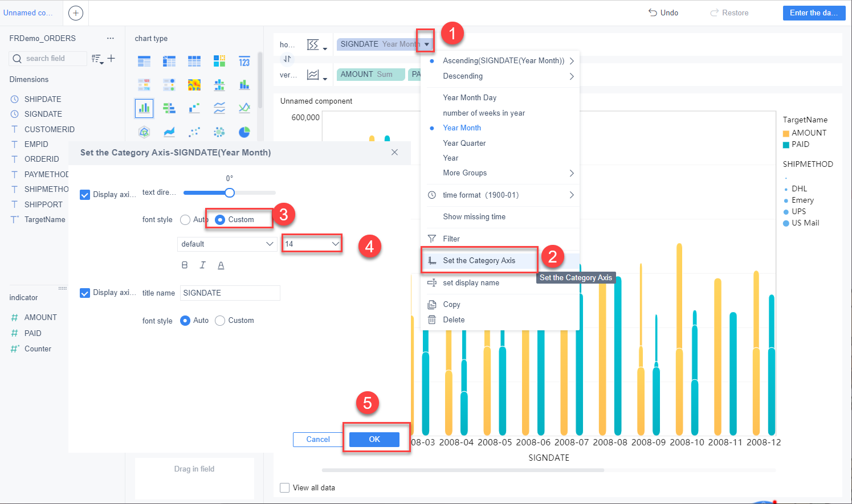Open the font size 14 dropdown
Image resolution: width=852 pixels, height=504 pixels.
[312, 244]
